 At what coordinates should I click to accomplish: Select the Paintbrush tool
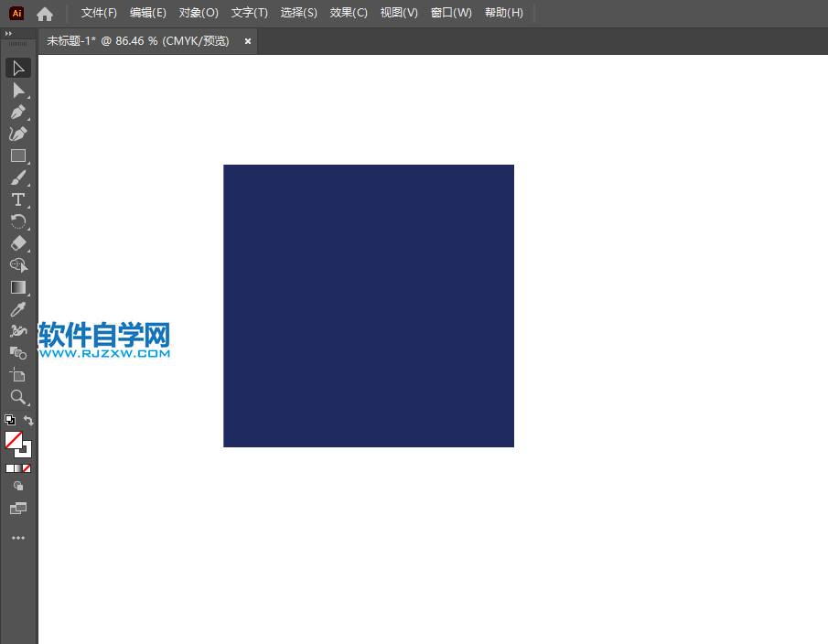point(18,177)
